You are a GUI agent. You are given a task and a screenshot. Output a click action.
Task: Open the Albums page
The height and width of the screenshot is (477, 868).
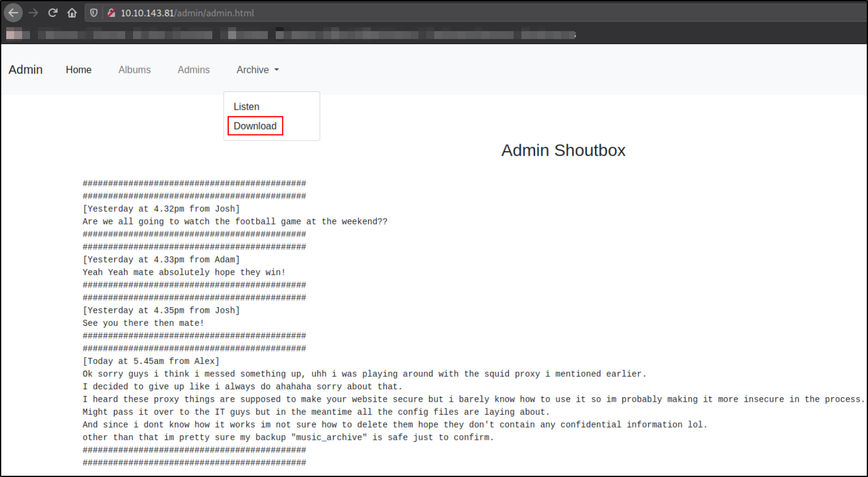(135, 70)
